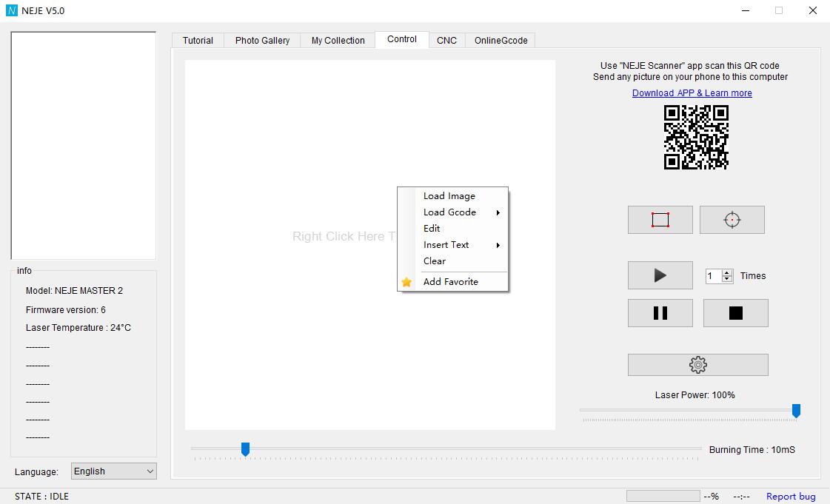Click the Report bug link
Image resolution: width=830 pixels, height=504 pixels.
point(791,496)
